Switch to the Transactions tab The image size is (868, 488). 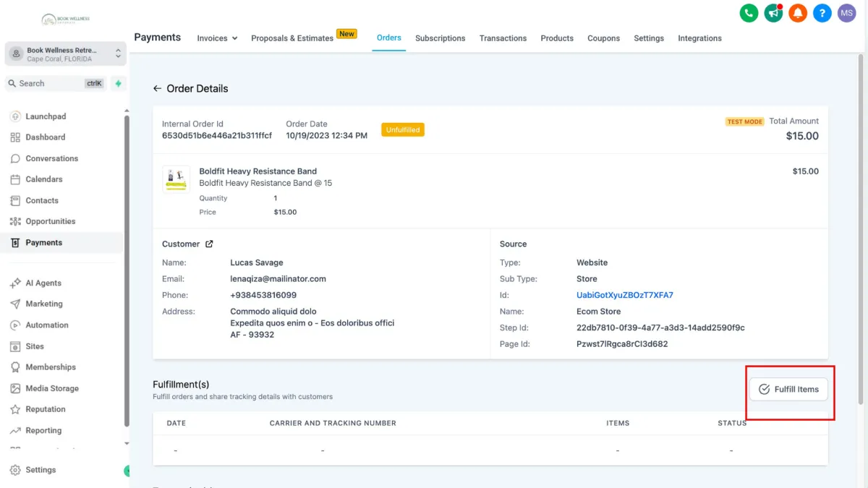(x=503, y=38)
